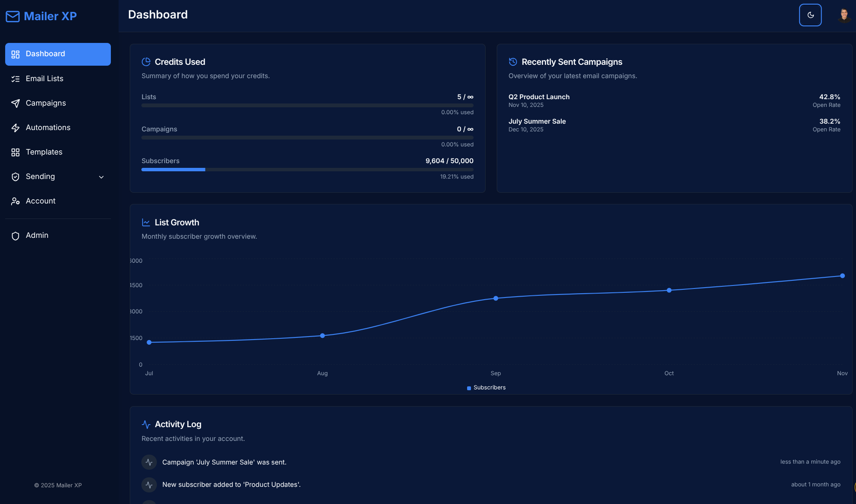This screenshot has height=504, width=856.
Task: Open Templates via its grid icon
Action: (15, 152)
